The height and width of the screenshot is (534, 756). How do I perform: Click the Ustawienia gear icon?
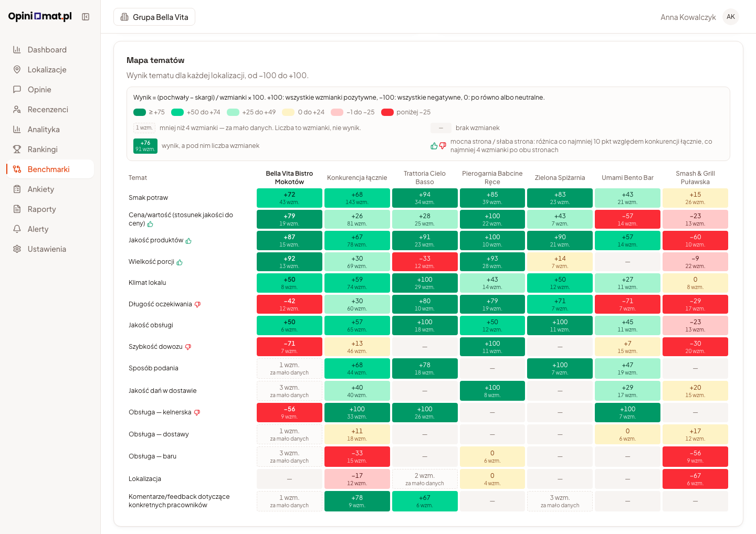[17, 249]
